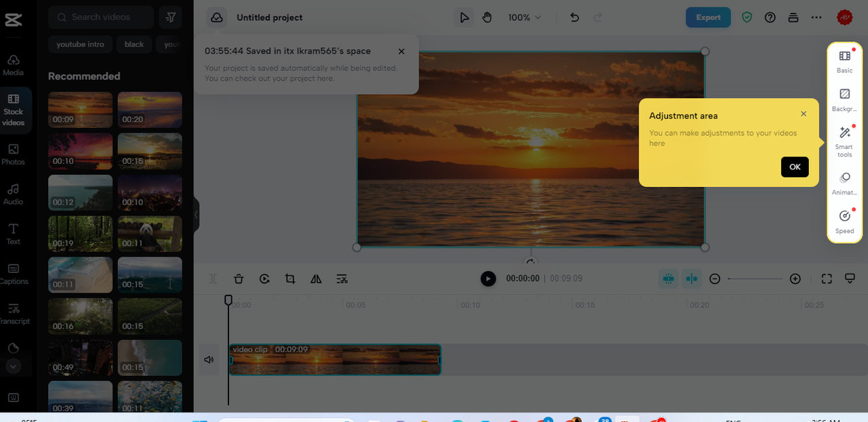This screenshot has height=422, width=868.
Task: Click the redo arrow
Action: (598, 18)
